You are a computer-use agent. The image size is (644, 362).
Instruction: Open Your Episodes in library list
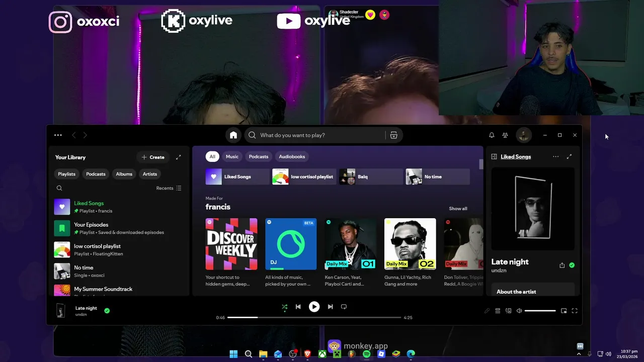tap(119, 228)
